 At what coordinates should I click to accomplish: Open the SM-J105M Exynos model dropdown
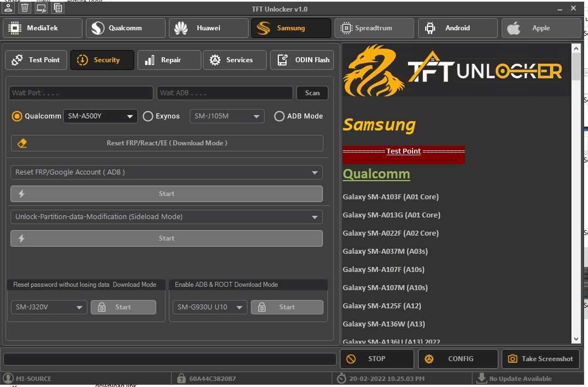(x=227, y=116)
